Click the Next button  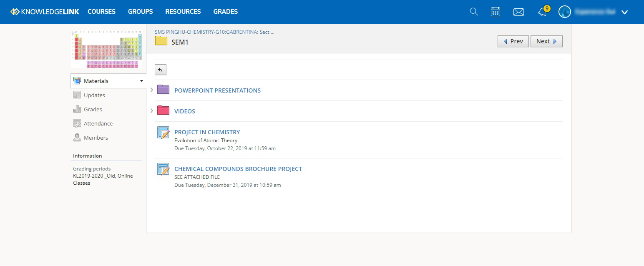(546, 41)
